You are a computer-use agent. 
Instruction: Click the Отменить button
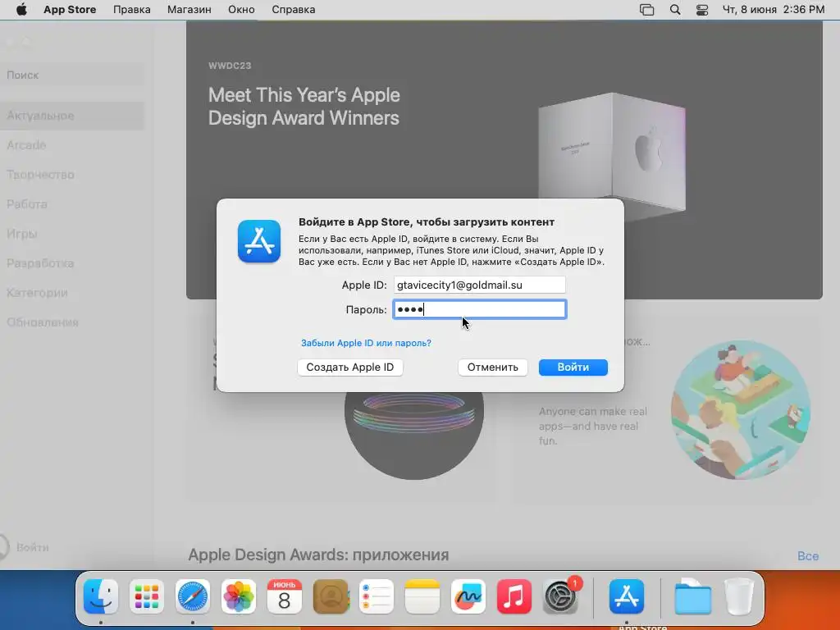pos(493,367)
